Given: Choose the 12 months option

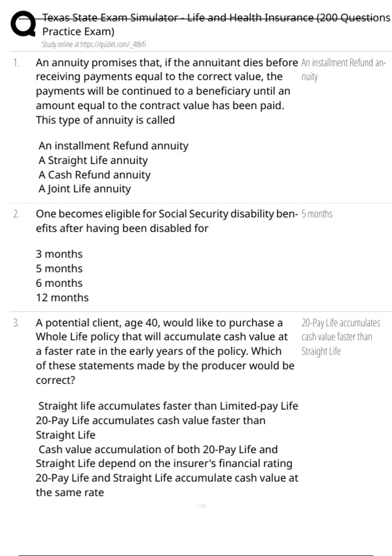Looking at the screenshot, I should click(62, 298).
